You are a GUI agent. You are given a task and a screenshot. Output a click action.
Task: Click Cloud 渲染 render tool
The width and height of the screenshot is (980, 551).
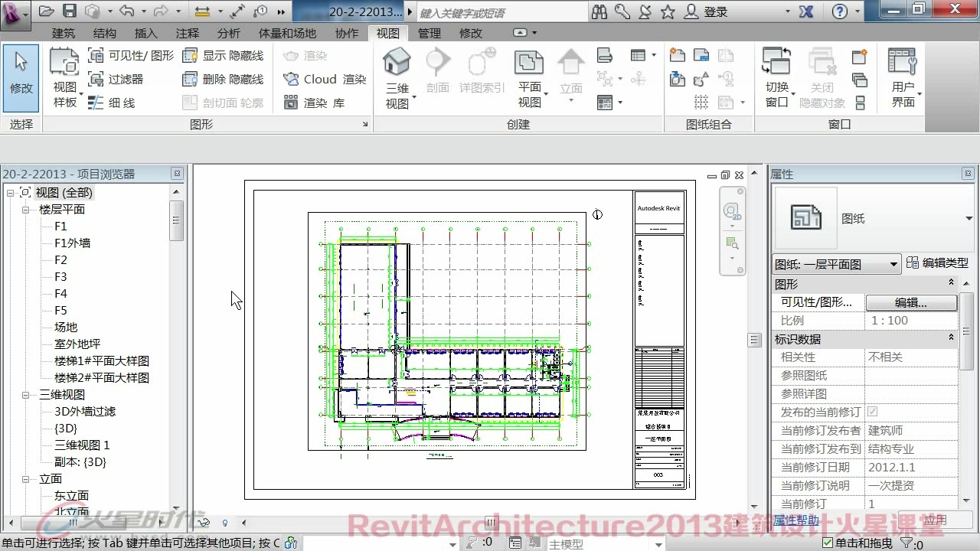(325, 79)
